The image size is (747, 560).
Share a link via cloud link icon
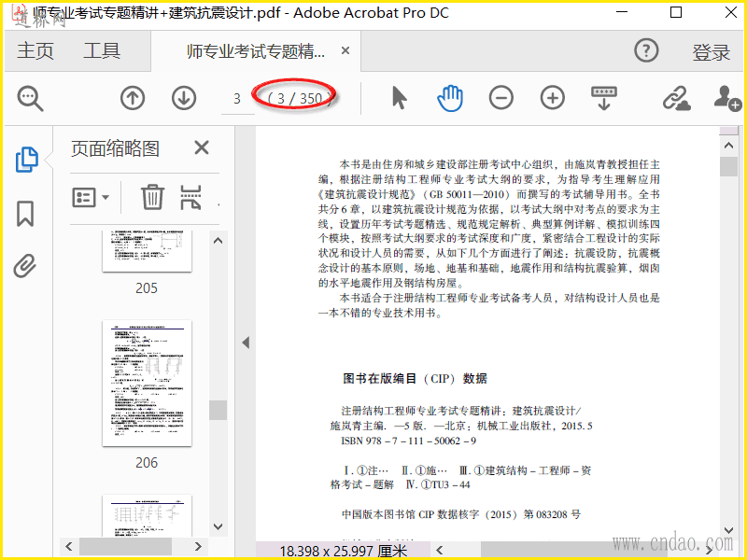[x=676, y=98]
